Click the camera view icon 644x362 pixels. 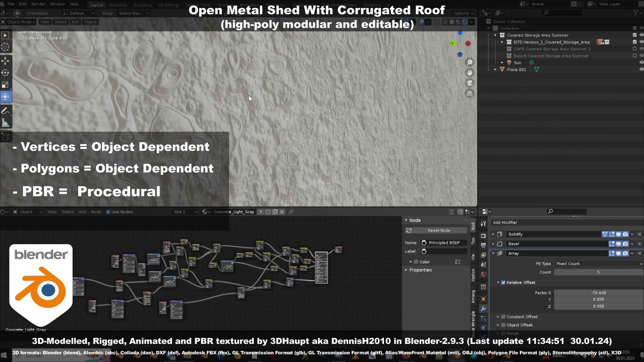[470, 83]
